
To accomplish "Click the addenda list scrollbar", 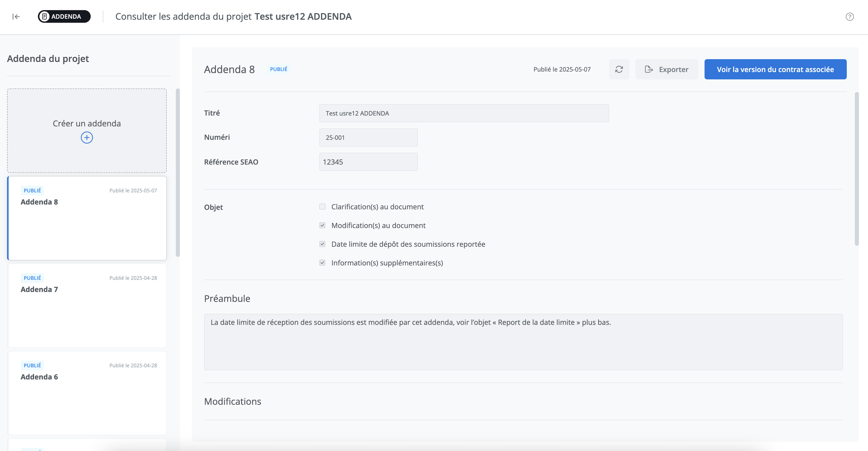I will click(x=178, y=172).
